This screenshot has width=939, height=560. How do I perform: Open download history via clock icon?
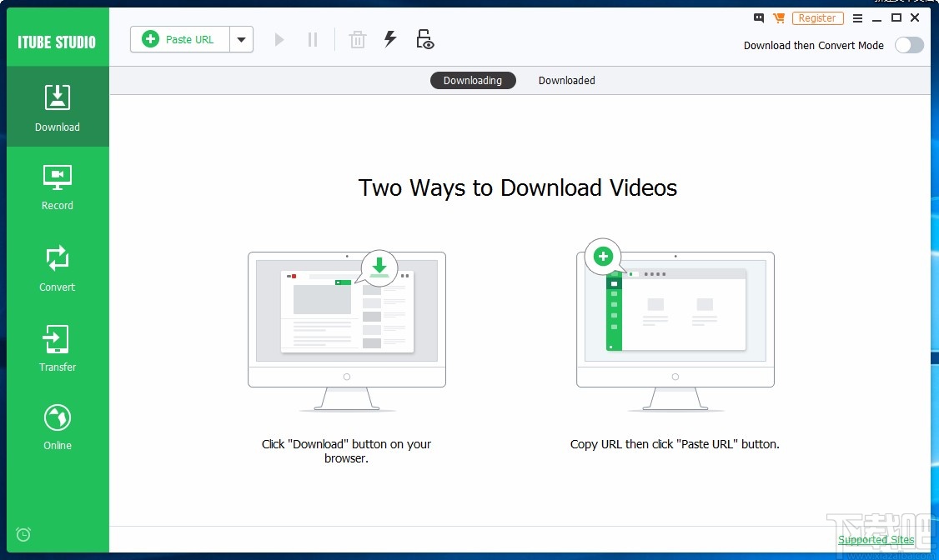pos(23,534)
